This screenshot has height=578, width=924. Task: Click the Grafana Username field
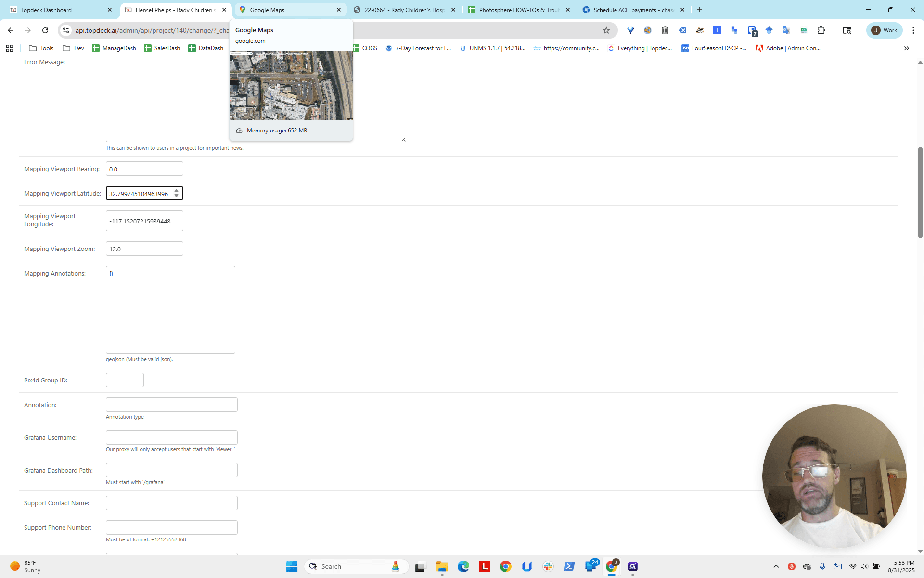pos(172,437)
